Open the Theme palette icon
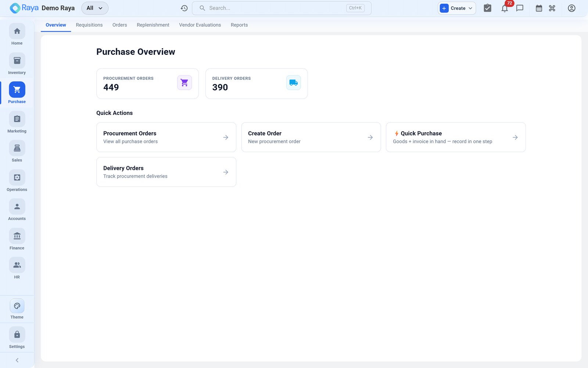Image resolution: width=588 pixels, height=368 pixels. [x=17, y=306]
